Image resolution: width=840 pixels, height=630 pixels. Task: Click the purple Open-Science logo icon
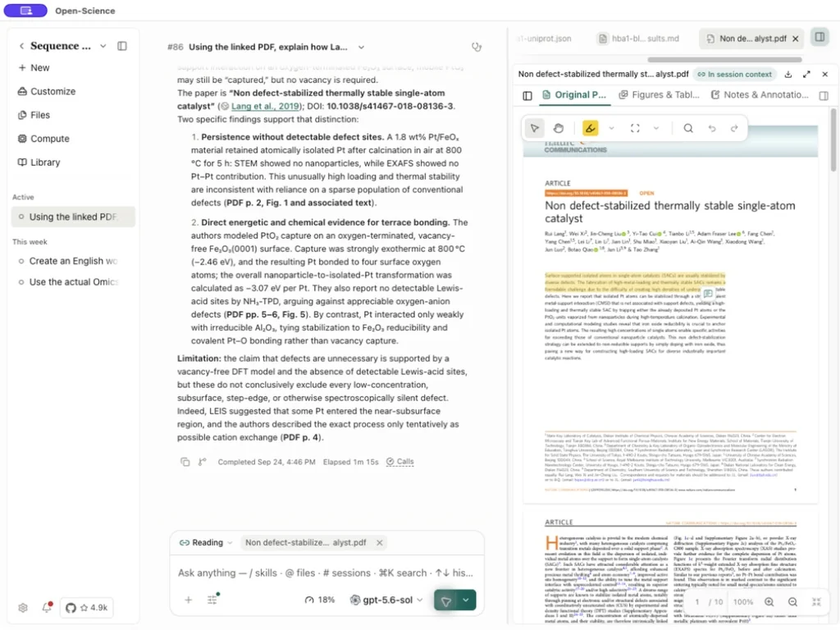(25, 11)
